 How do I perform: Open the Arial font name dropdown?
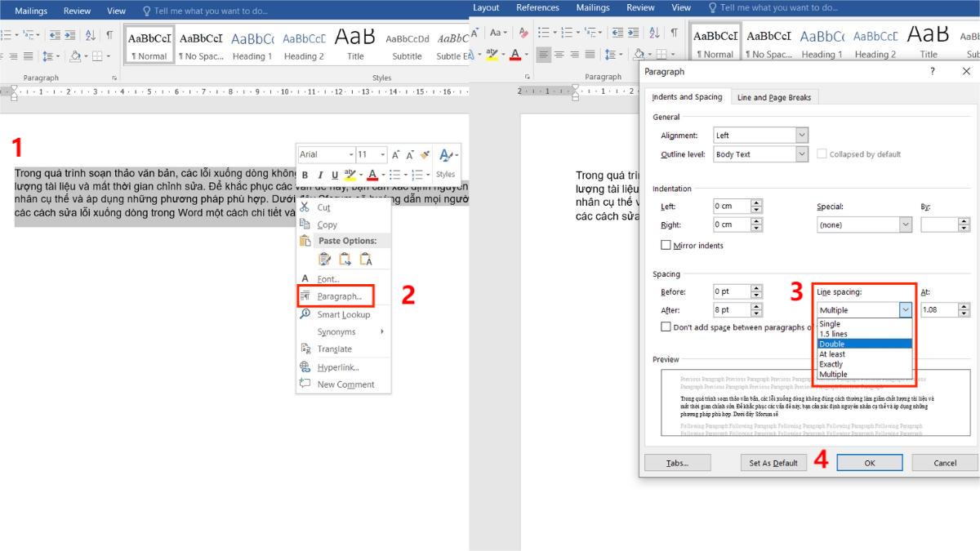(x=351, y=154)
